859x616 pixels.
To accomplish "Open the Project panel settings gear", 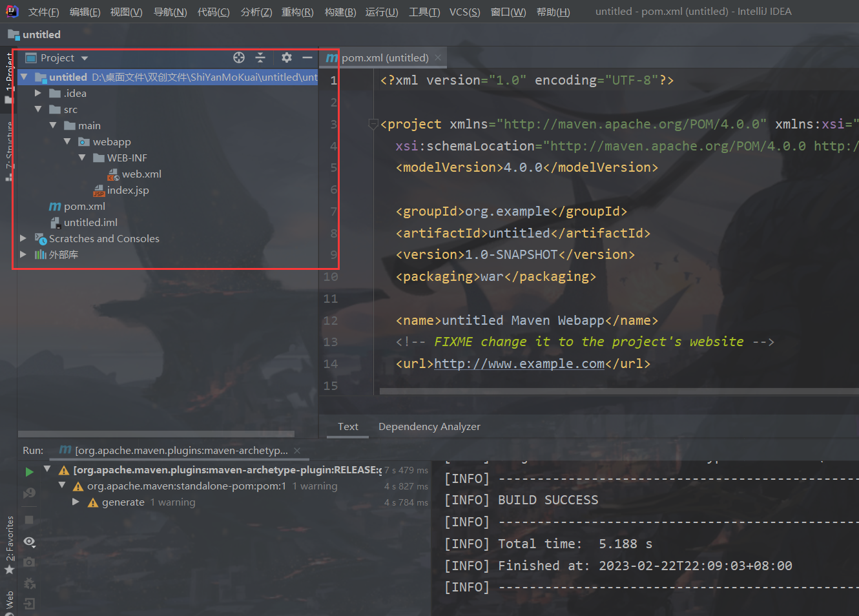I will [286, 57].
